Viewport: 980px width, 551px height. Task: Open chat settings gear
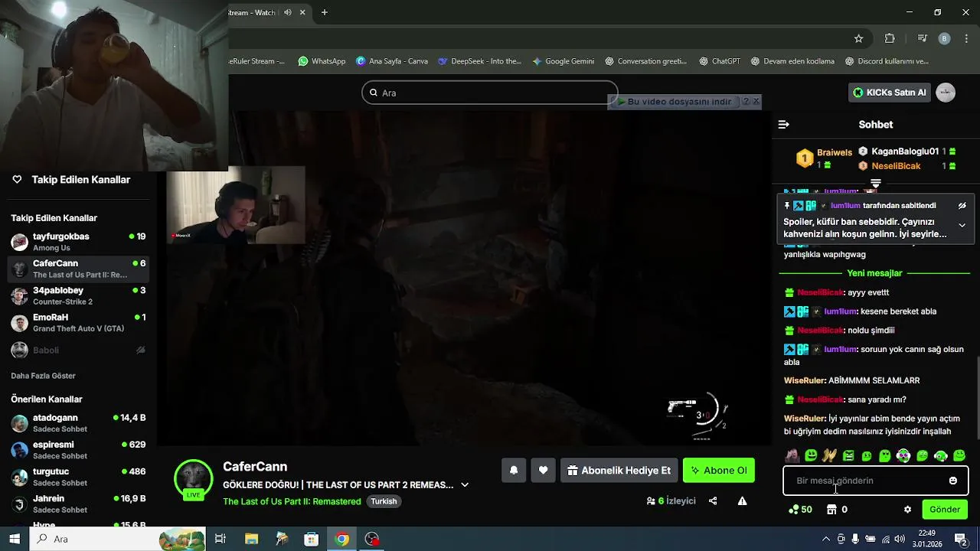coord(907,510)
